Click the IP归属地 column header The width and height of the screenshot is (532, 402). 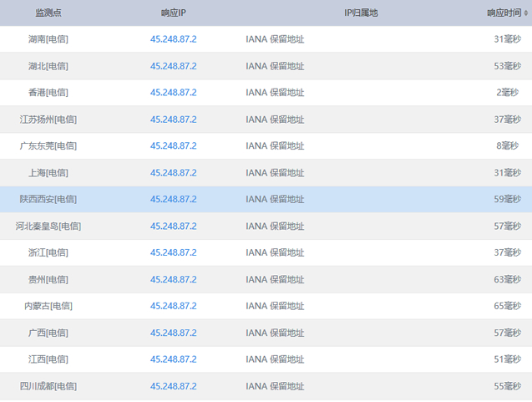click(361, 13)
